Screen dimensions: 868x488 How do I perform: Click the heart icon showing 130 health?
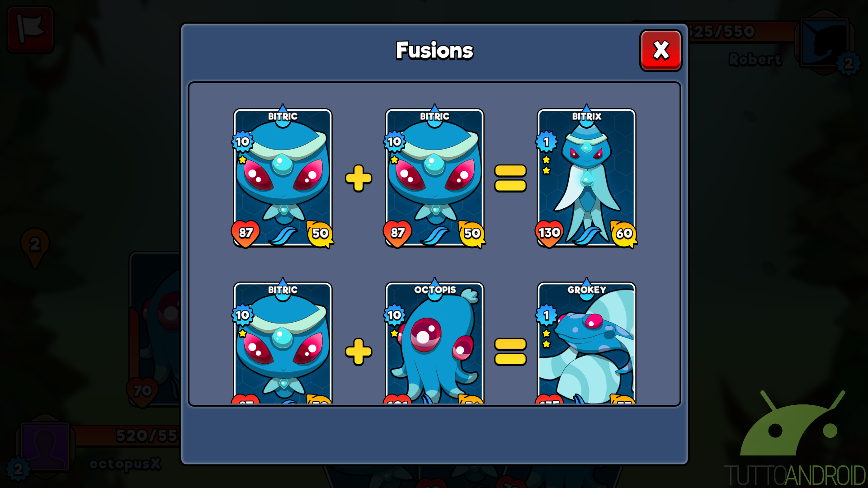tap(549, 234)
